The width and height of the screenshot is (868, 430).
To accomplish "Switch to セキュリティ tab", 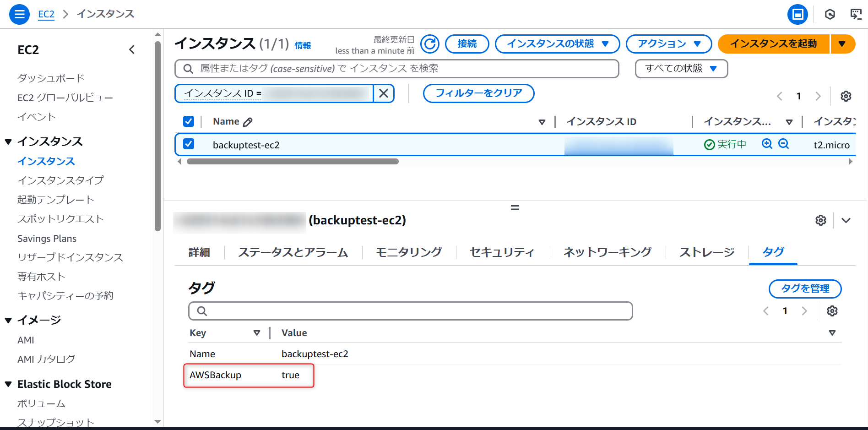I will [x=502, y=252].
